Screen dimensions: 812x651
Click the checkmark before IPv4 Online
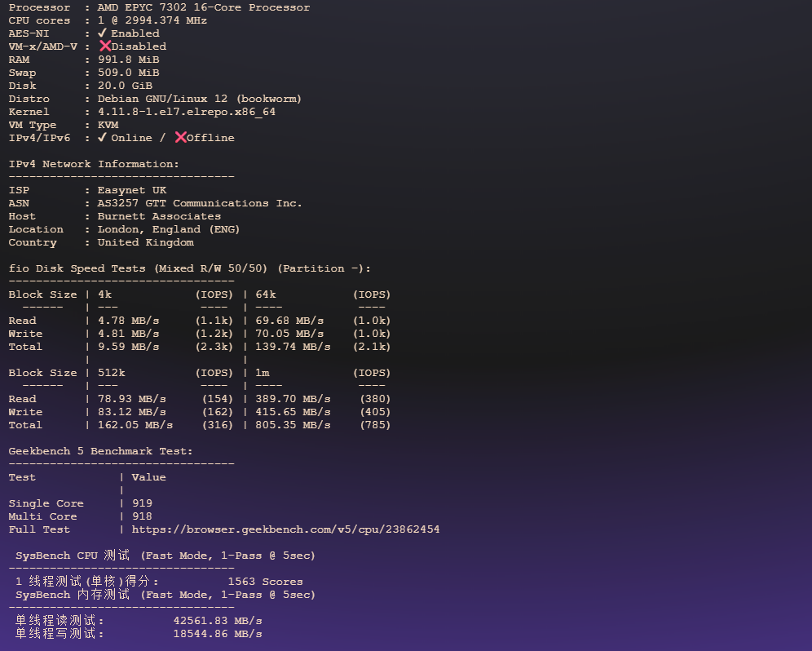coord(103,138)
